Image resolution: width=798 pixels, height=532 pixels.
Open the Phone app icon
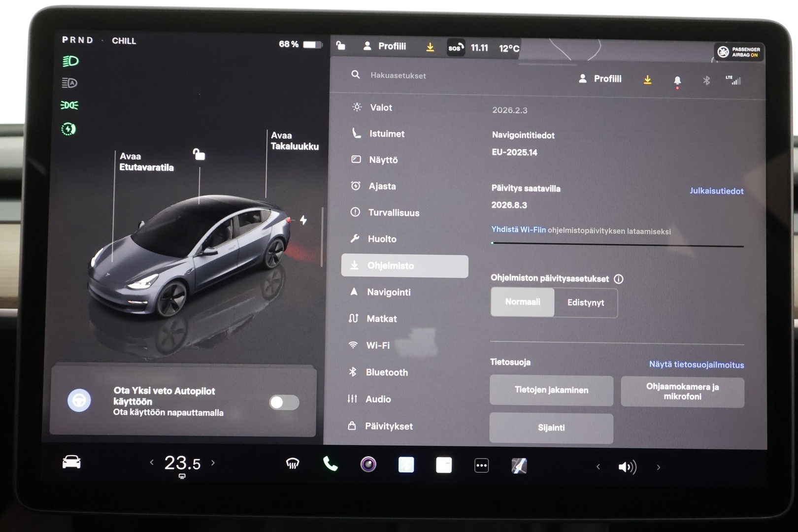[330, 464]
